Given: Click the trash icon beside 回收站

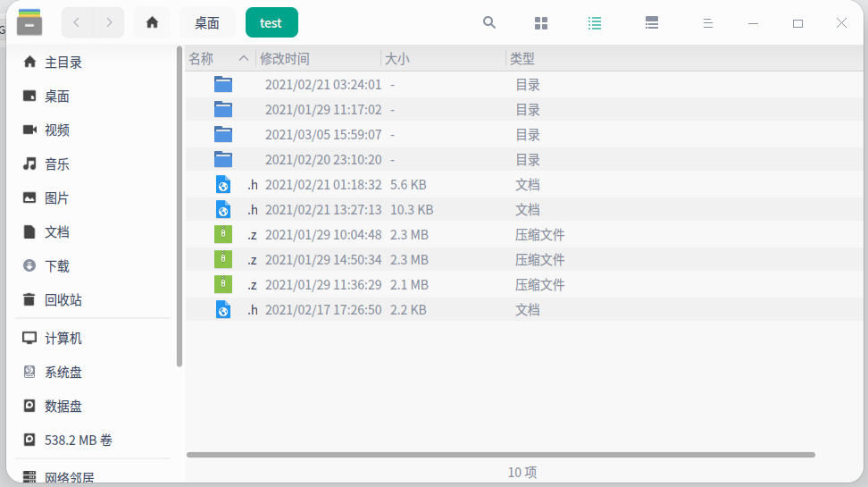Looking at the screenshot, I should (29, 299).
